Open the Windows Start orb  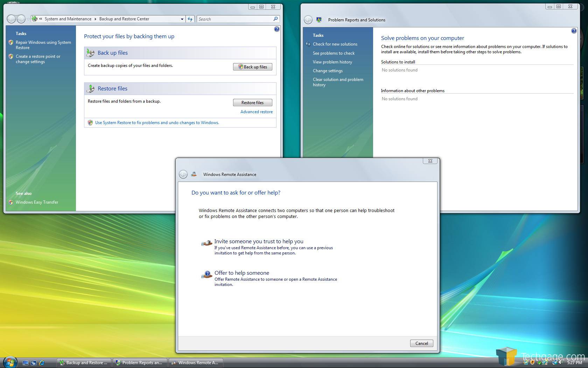10,362
